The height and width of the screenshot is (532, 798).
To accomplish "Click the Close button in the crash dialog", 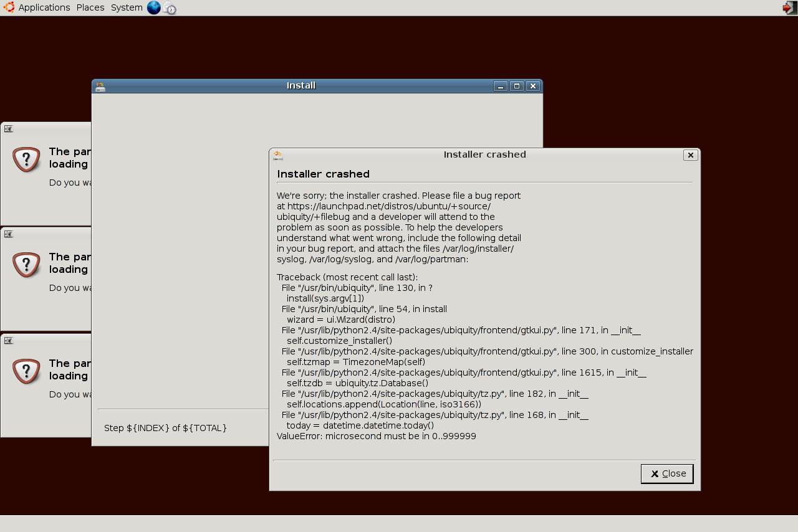I will pyautogui.click(x=667, y=473).
